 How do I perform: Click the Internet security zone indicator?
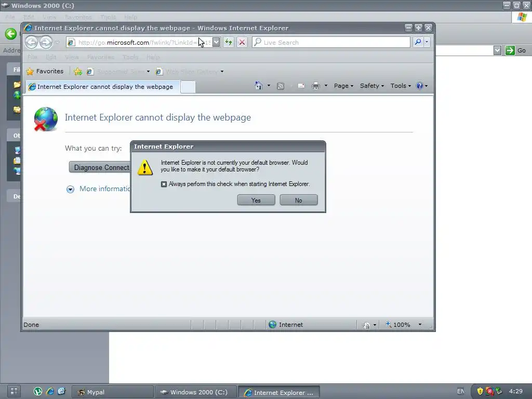click(x=286, y=325)
